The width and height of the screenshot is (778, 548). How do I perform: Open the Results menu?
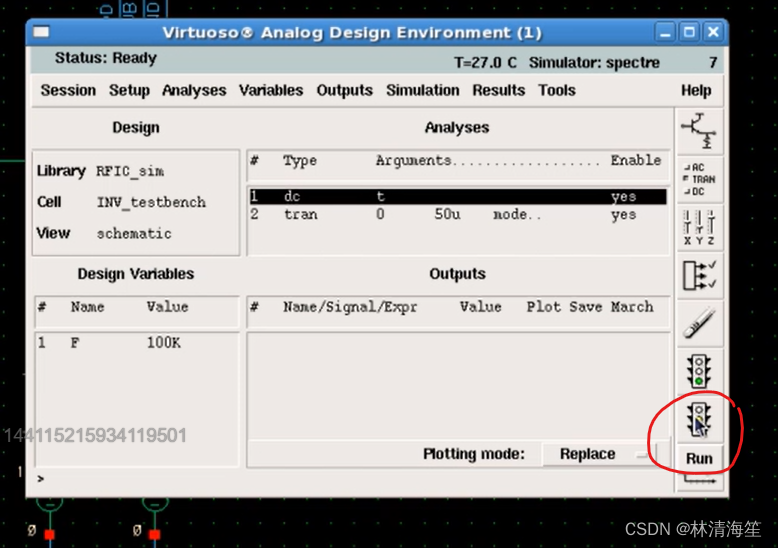click(499, 90)
